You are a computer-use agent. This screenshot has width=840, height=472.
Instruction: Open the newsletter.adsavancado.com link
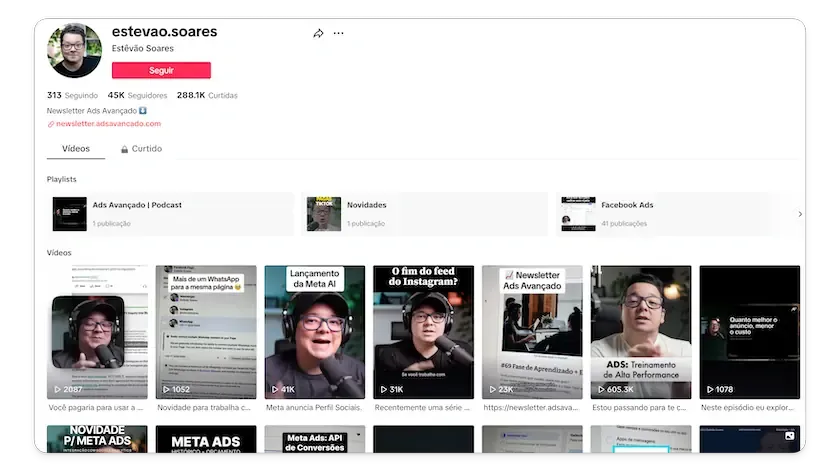(108, 124)
